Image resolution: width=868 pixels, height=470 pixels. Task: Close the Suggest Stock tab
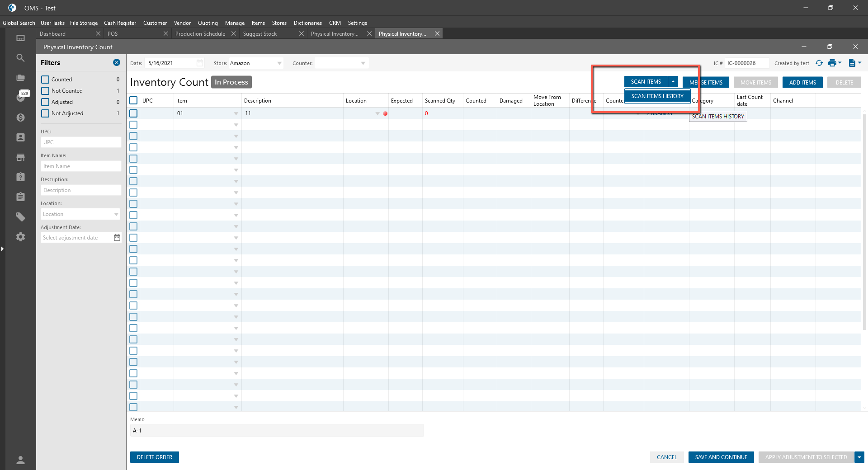click(x=301, y=33)
